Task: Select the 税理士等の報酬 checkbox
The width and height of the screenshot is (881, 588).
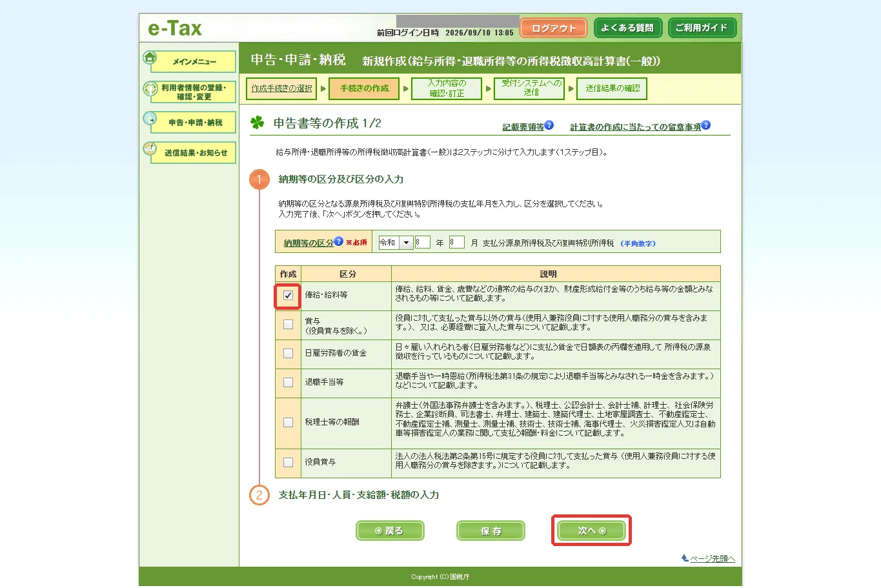Action: (288, 423)
